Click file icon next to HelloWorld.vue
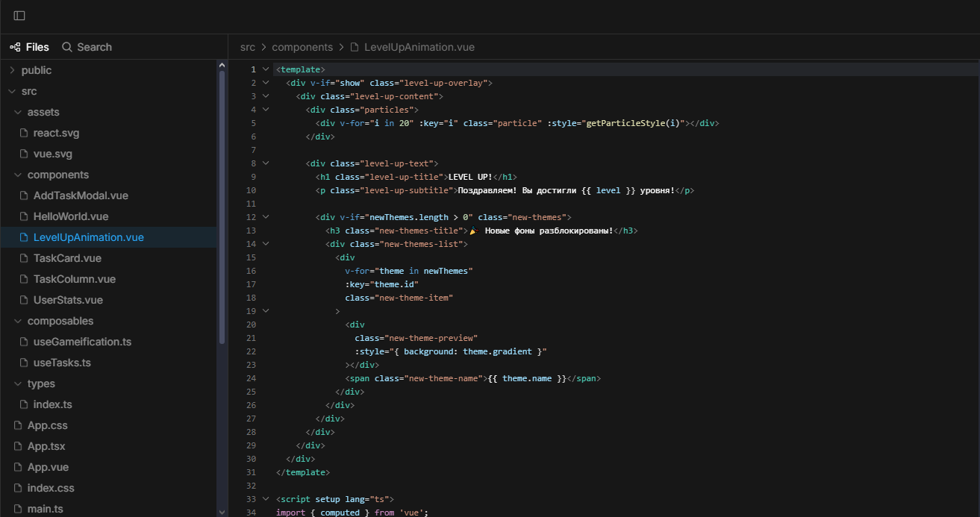Viewport: 980px width, 517px height. click(x=24, y=216)
